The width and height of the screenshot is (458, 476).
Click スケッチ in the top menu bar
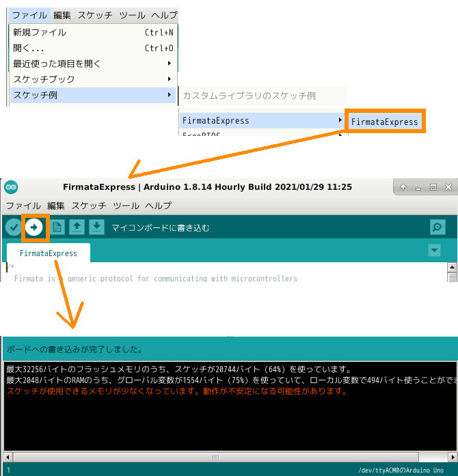tap(95, 15)
